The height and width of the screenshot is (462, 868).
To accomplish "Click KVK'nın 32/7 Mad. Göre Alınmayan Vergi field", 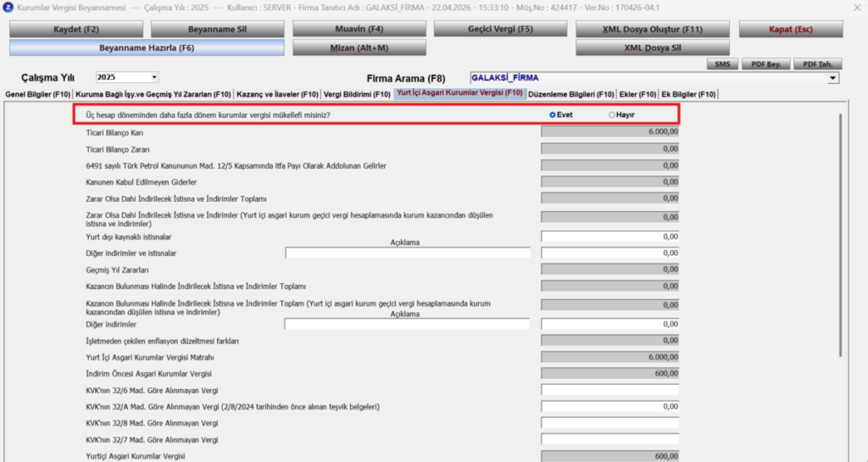I will [x=610, y=439].
